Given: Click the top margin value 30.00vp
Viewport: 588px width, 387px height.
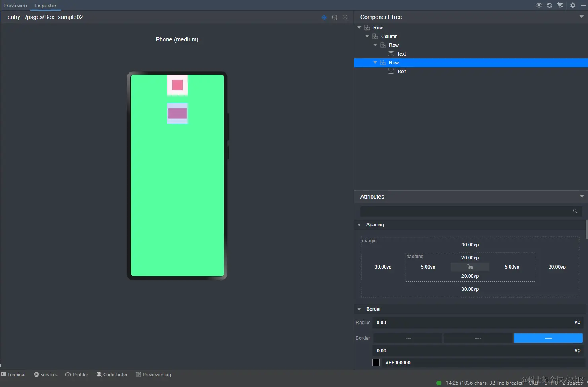Looking at the screenshot, I should tap(470, 245).
